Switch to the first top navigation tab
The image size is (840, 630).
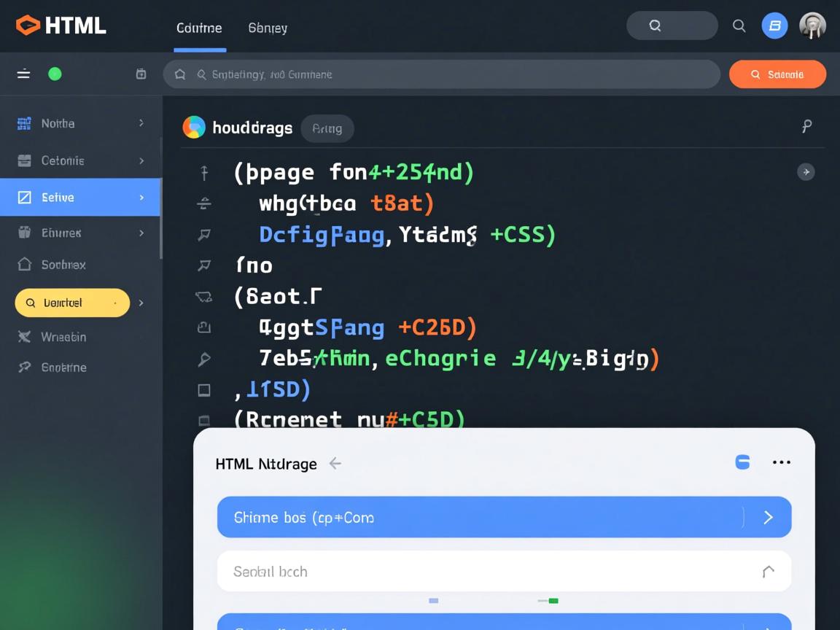[x=199, y=28]
